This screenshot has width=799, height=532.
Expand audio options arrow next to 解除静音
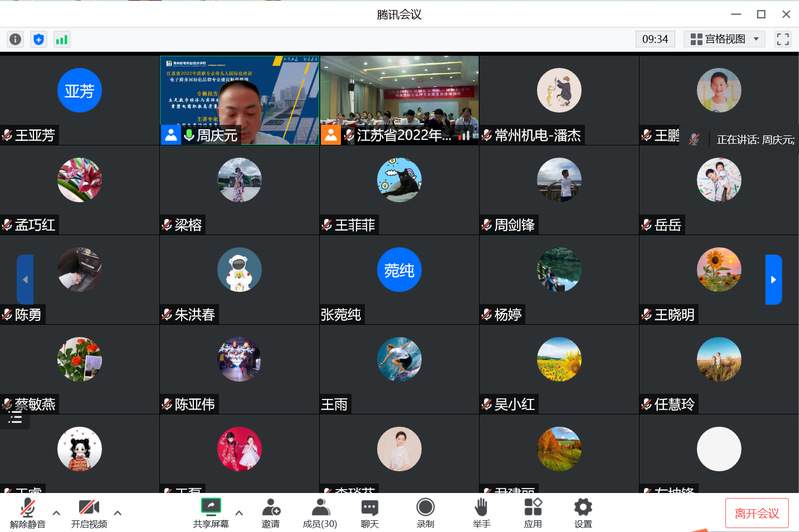(56, 513)
